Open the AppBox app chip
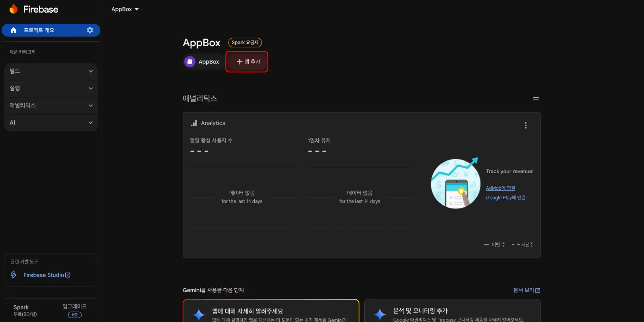This screenshot has height=322, width=644. (x=203, y=62)
